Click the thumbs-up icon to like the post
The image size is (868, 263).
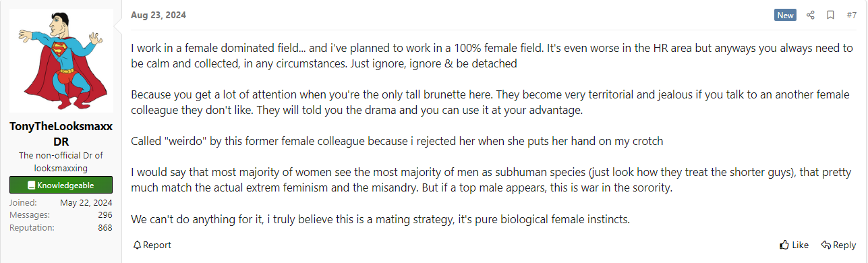coord(784,245)
